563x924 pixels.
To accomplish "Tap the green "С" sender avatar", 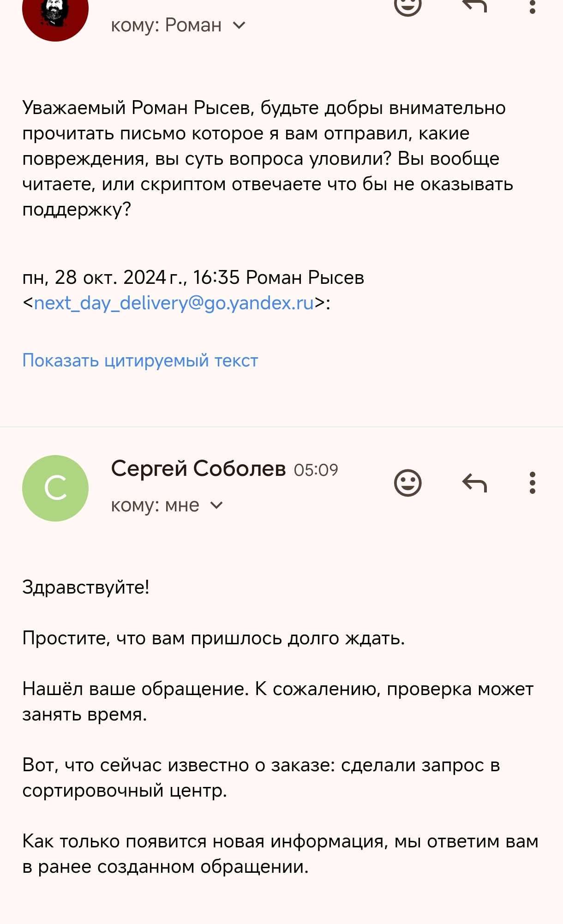I will (55, 488).
